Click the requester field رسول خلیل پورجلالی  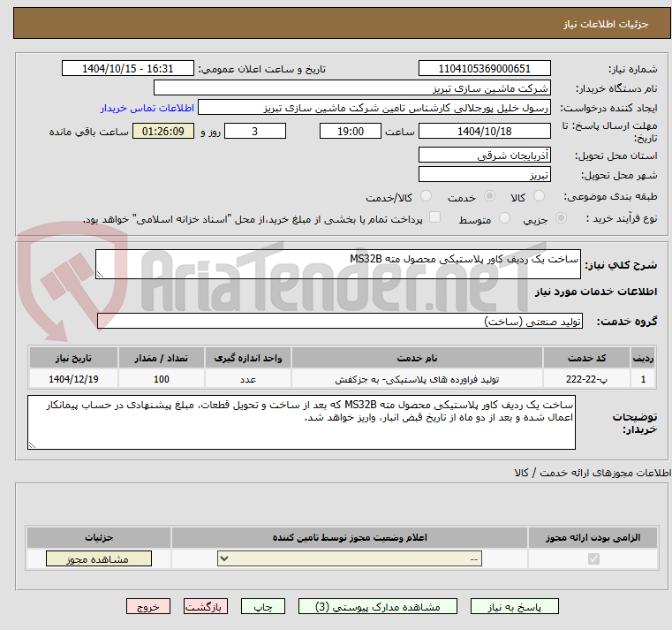click(374, 107)
